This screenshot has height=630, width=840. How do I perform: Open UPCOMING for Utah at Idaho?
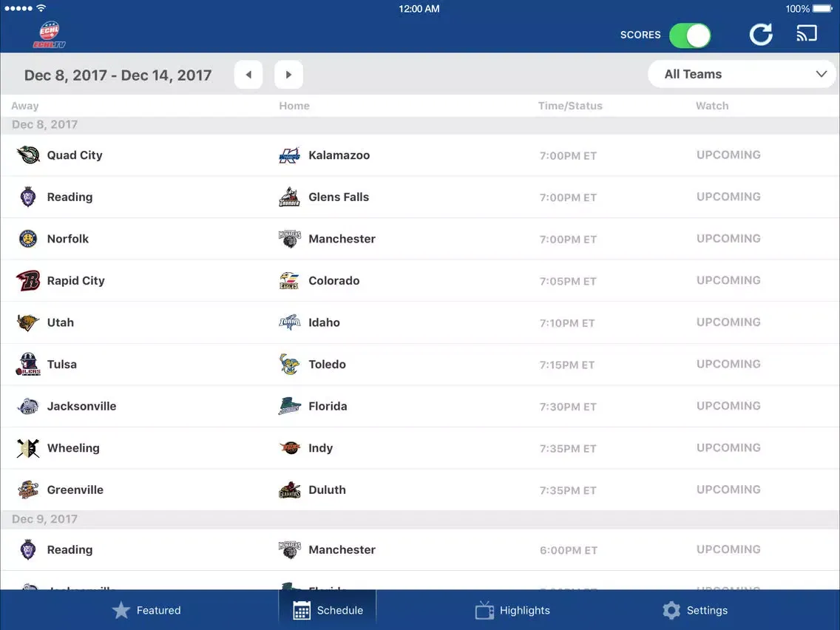tap(728, 322)
